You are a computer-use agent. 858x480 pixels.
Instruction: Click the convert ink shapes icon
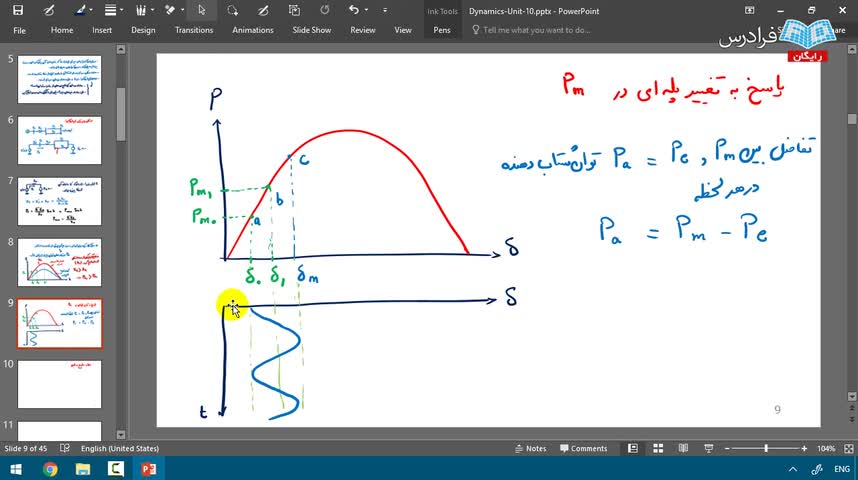294,10
